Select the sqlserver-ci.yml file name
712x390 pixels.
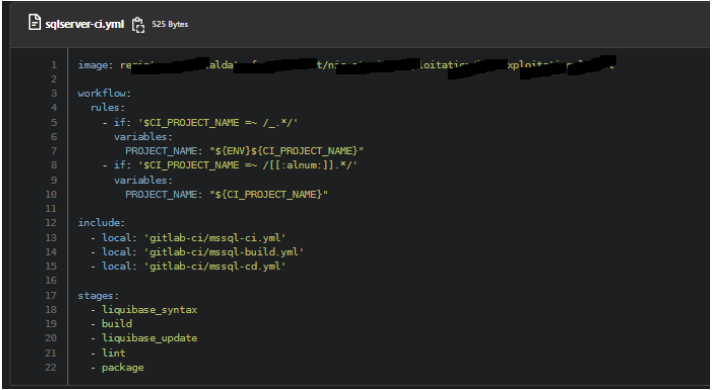(84, 24)
